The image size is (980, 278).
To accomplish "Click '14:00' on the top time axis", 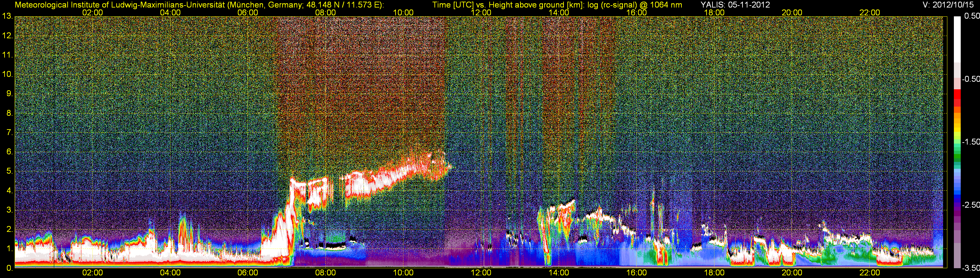I will pyautogui.click(x=559, y=12).
